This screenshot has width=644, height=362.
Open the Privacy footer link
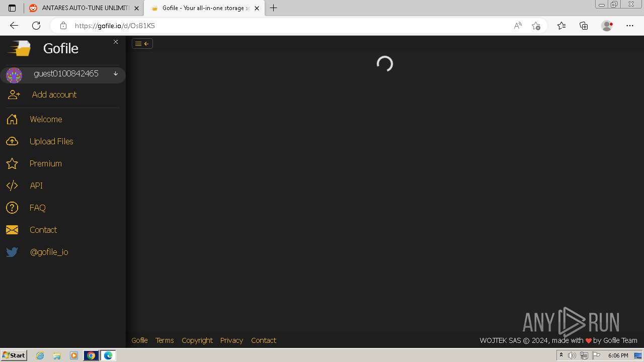[231, 340]
